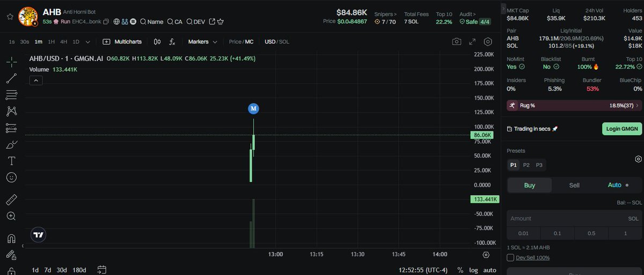This screenshot has width=644, height=275.
Task: Activate the zoom-in magnifier tool
Action: coord(11,216)
